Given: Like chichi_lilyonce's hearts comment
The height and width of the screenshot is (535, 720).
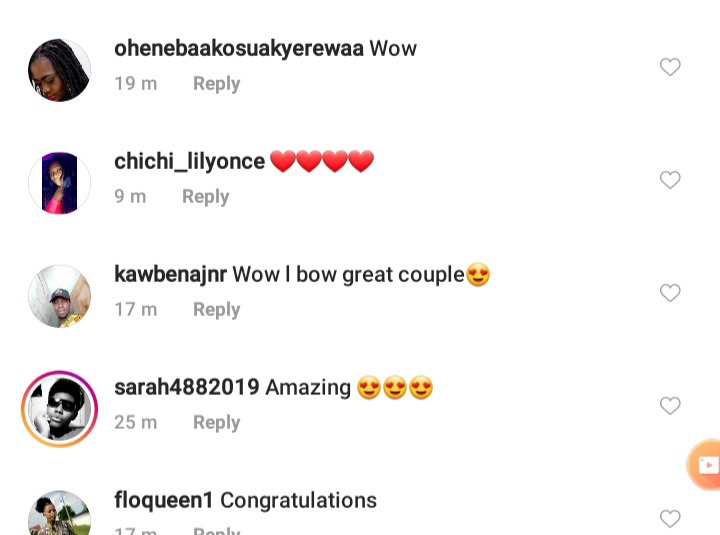Looking at the screenshot, I should tap(670, 180).
